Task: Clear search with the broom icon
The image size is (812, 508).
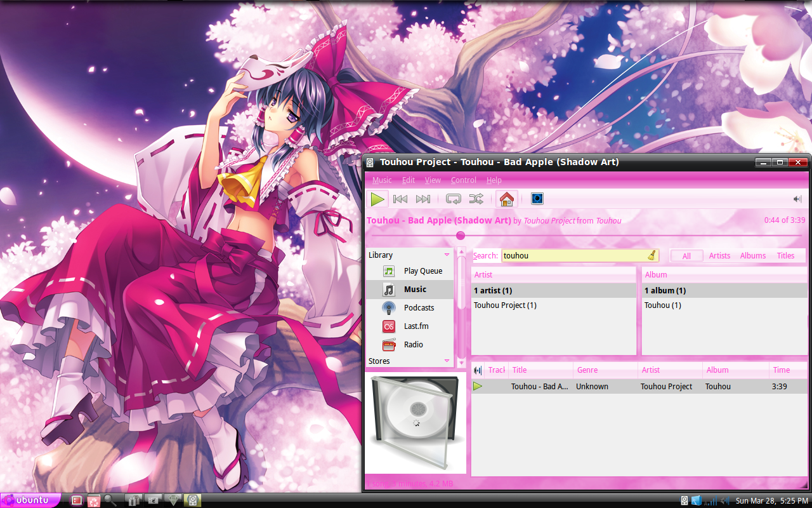Action: point(652,256)
